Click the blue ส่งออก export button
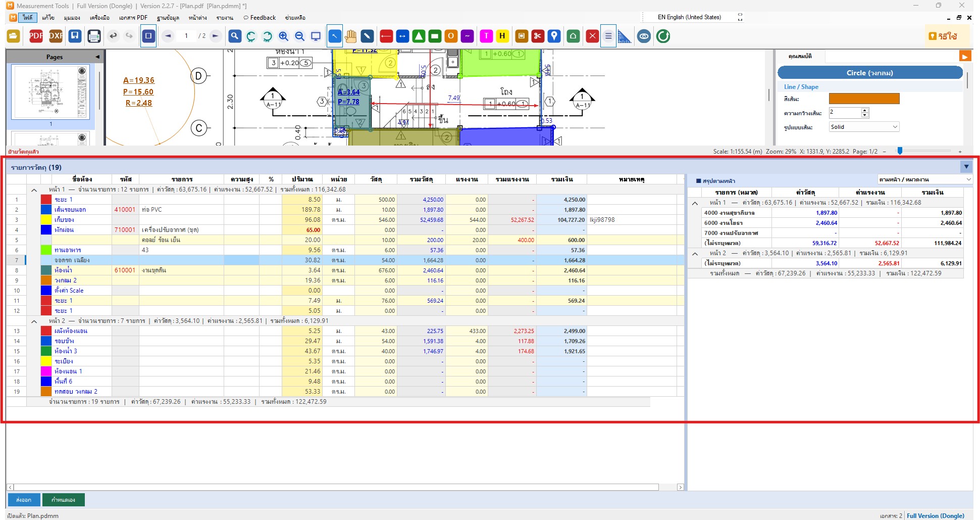The image size is (980, 520). (23, 500)
